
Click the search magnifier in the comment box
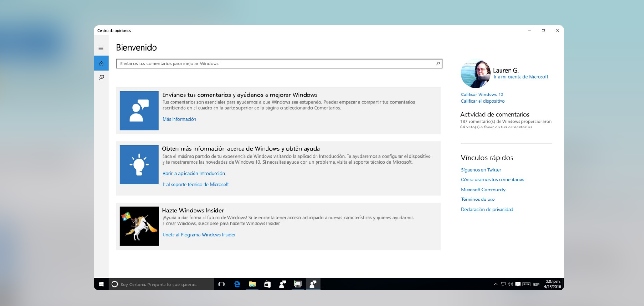point(437,63)
